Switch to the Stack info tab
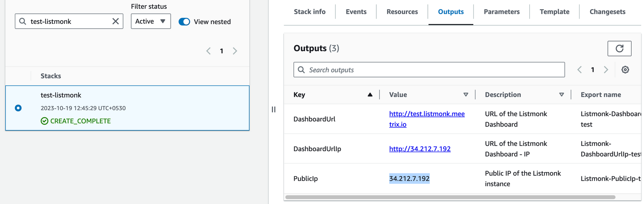Viewport: 644px width, 204px height. click(x=310, y=12)
